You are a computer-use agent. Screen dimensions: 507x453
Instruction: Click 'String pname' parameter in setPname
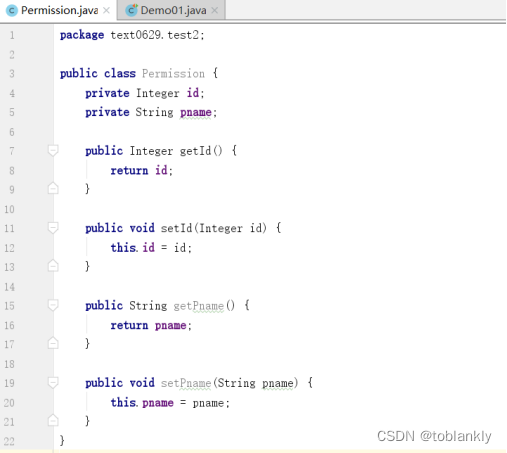pyautogui.click(x=256, y=383)
